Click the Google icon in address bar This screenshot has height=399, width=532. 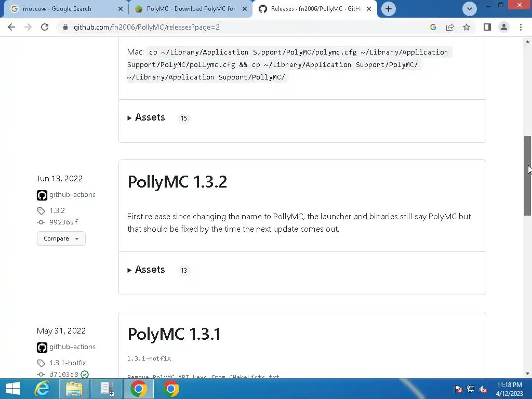tap(433, 27)
